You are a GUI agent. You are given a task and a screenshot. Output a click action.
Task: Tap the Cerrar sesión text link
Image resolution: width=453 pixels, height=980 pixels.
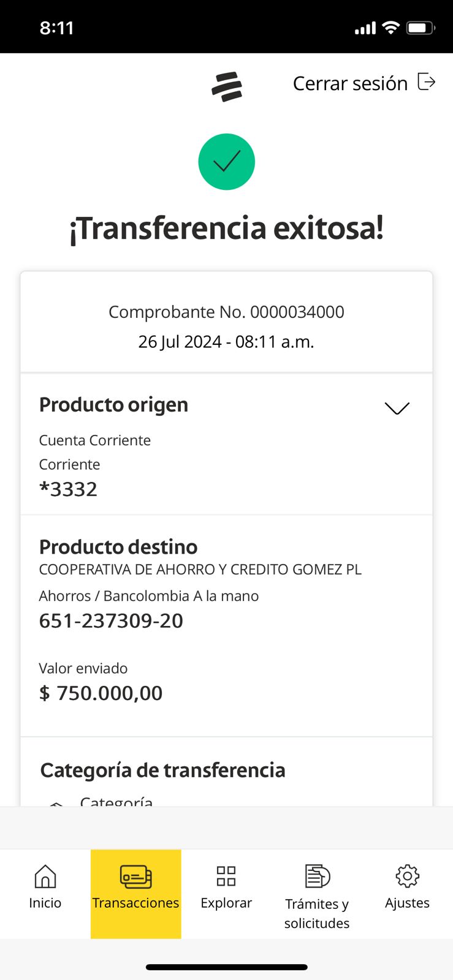[350, 83]
